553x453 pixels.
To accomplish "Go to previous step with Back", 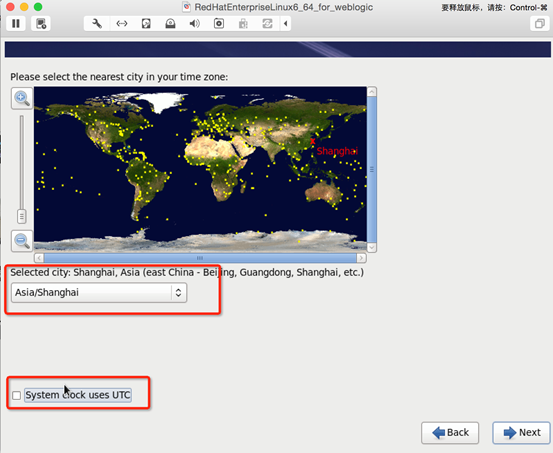I will coord(450,433).
